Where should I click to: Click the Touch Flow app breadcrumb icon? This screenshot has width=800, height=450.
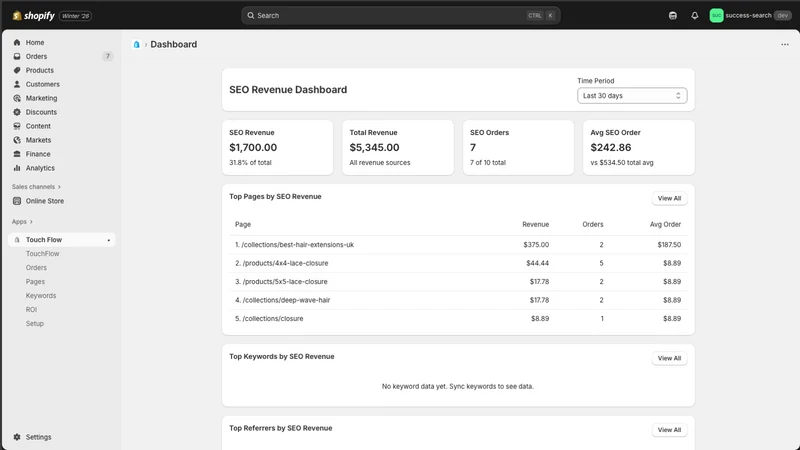click(136, 44)
